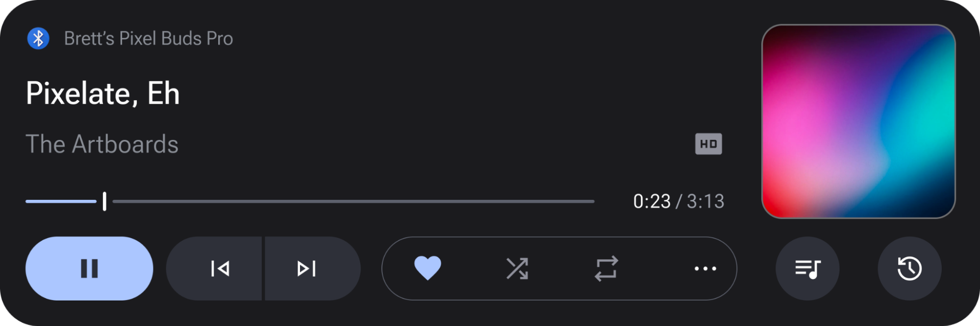Image resolution: width=980 pixels, height=326 pixels.
Task: Open listening history
Action: pos(909,268)
